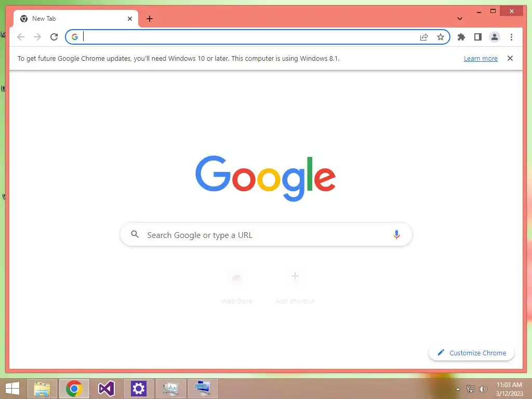
Task: Open File Explorer from the taskbar
Action: [x=42, y=389]
